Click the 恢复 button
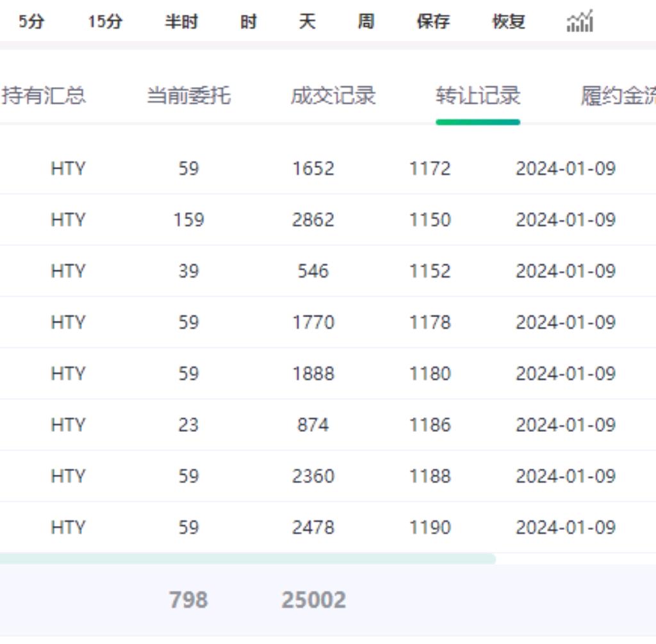The image size is (656, 644). point(509,22)
